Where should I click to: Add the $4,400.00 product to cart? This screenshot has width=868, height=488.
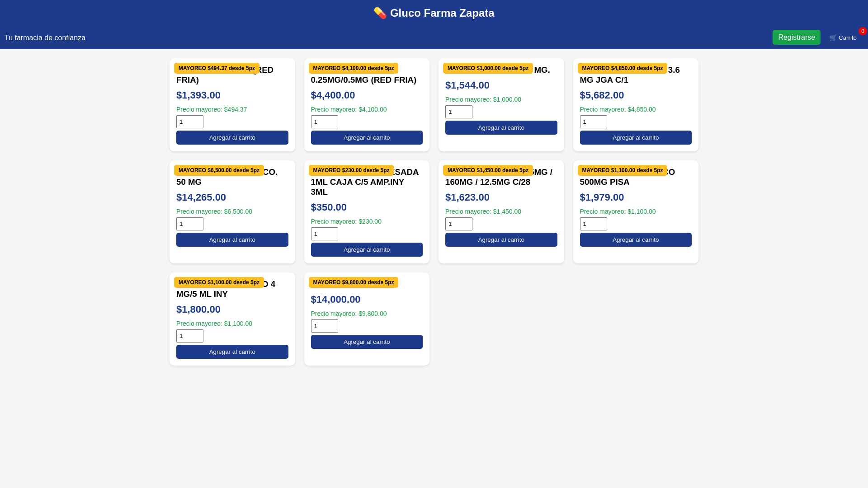pyautogui.click(x=367, y=138)
